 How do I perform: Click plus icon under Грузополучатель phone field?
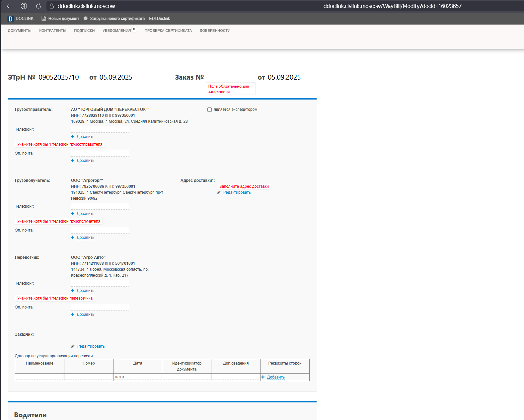(72, 214)
